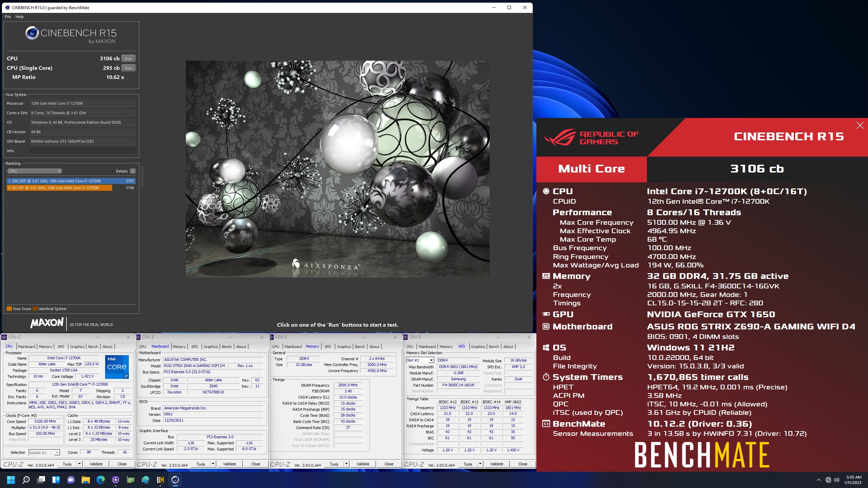The image size is (868, 488).
Task: Click the GFX Board field
Action: (82, 141)
